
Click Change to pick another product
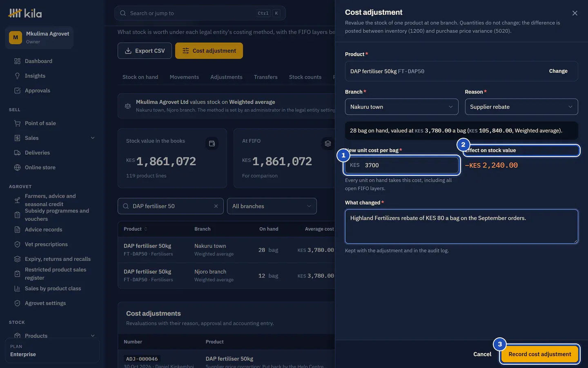(558, 71)
